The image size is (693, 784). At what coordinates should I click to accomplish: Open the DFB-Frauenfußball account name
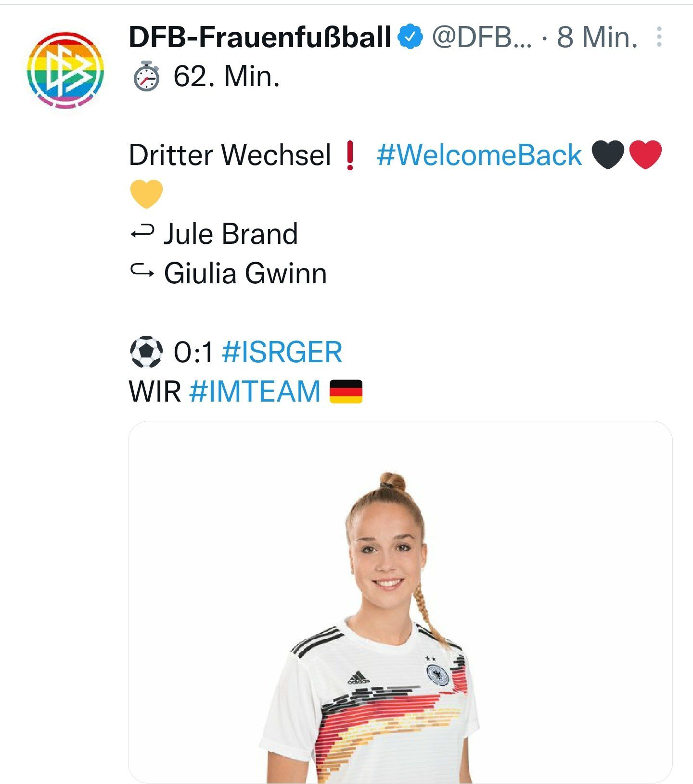[260, 37]
